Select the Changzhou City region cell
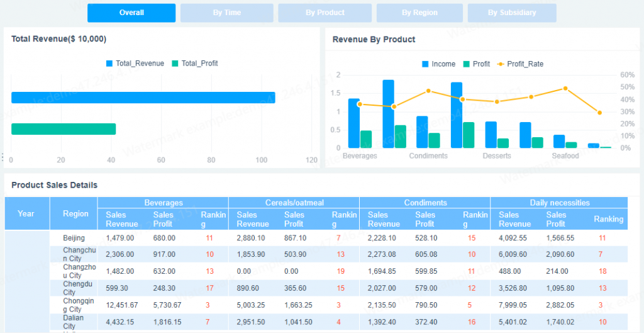 click(x=74, y=271)
